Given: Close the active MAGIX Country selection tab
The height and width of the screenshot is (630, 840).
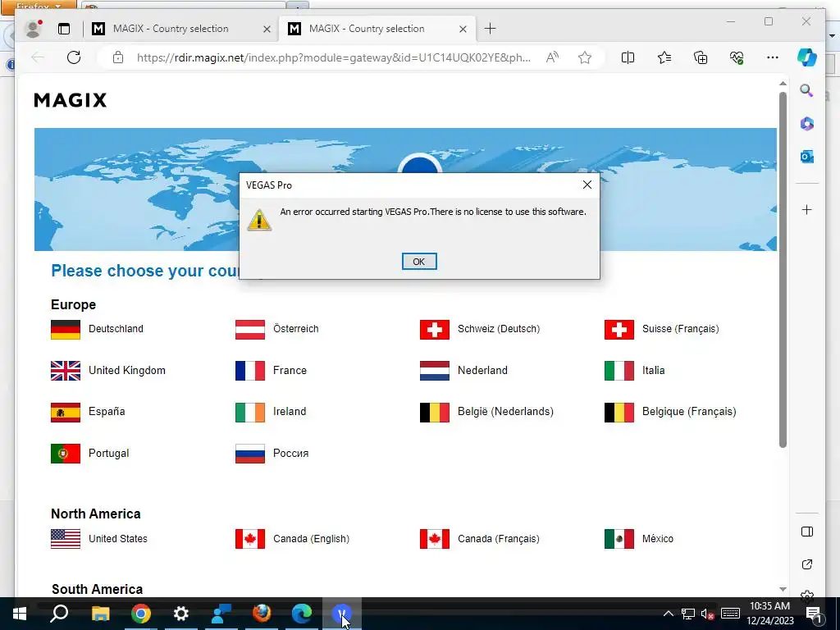Looking at the screenshot, I should (x=463, y=29).
